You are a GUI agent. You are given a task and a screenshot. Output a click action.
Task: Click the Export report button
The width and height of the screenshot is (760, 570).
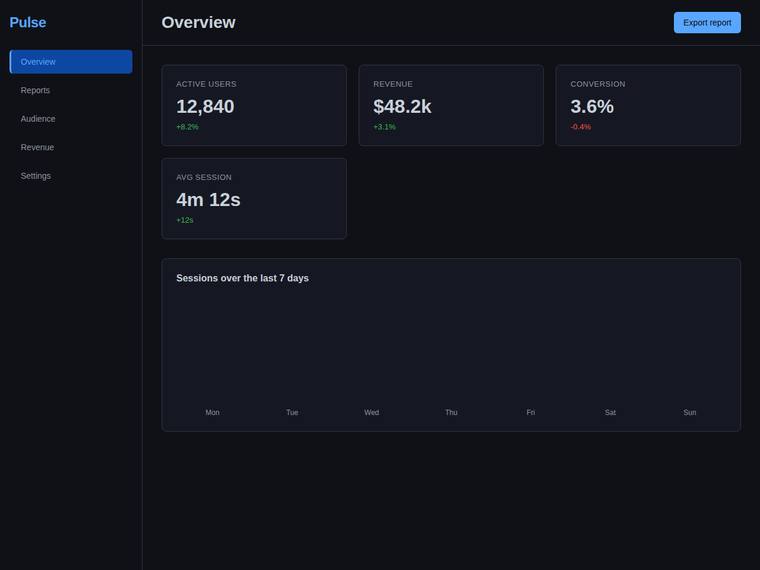[707, 23]
